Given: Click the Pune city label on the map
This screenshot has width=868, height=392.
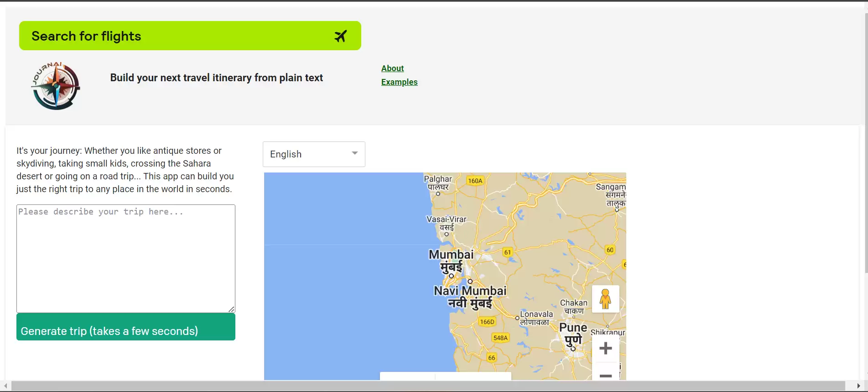Looking at the screenshot, I should (x=573, y=328).
